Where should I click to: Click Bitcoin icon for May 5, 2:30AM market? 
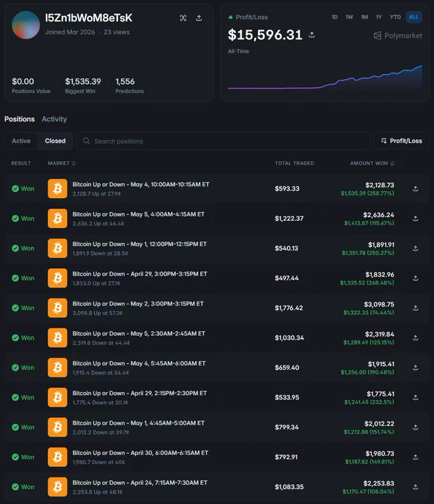pyautogui.click(x=58, y=338)
